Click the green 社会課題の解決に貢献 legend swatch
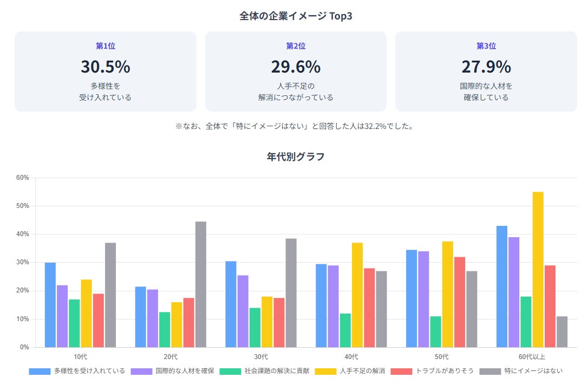The image size is (588, 384). click(x=230, y=371)
